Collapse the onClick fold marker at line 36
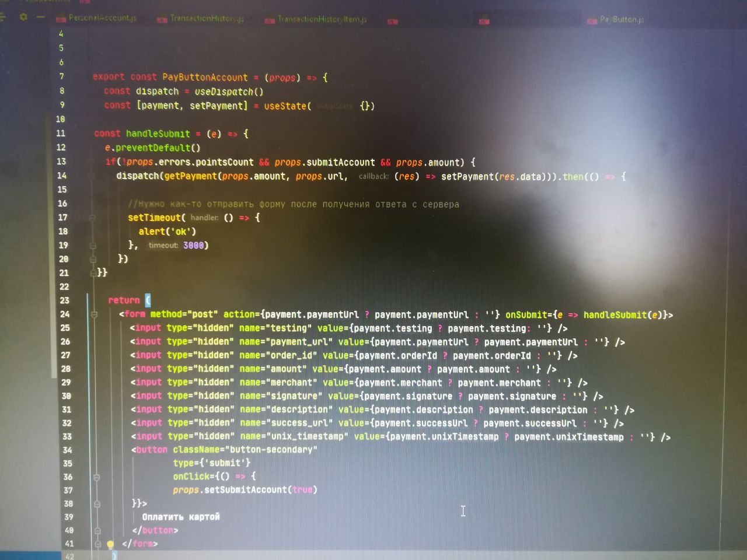Viewport: 747px width, 560px height. point(96,477)
